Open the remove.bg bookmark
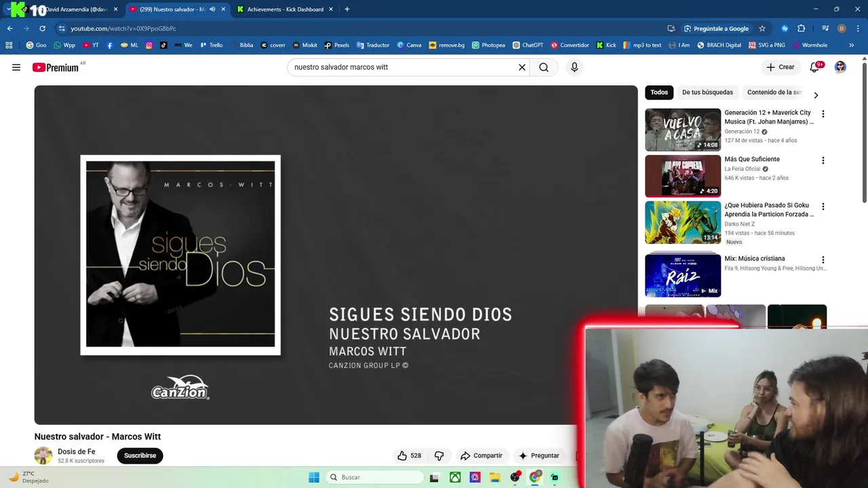The width and height of the screenshot is (868, 488). click(446, 45)
